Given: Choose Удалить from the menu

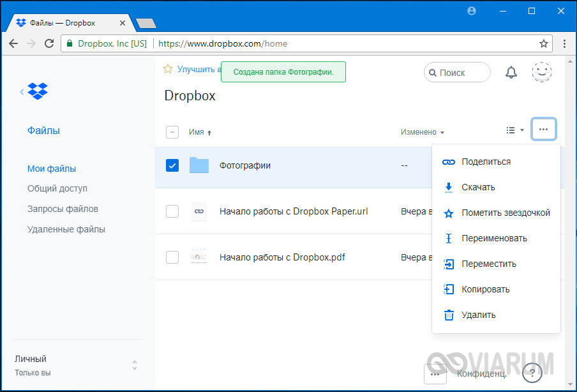Looking at the screenshot, I should [496, 315].
